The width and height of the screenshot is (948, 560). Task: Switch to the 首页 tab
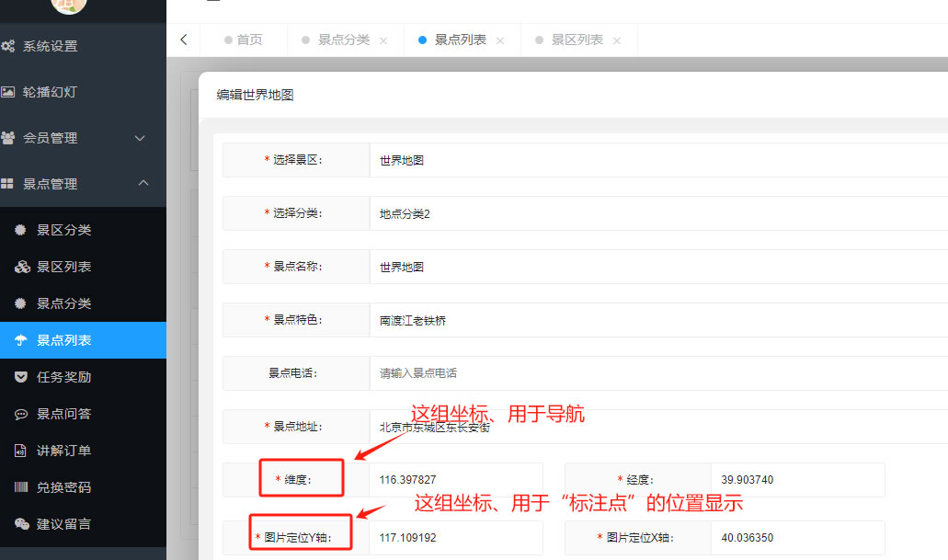(249, 40)
